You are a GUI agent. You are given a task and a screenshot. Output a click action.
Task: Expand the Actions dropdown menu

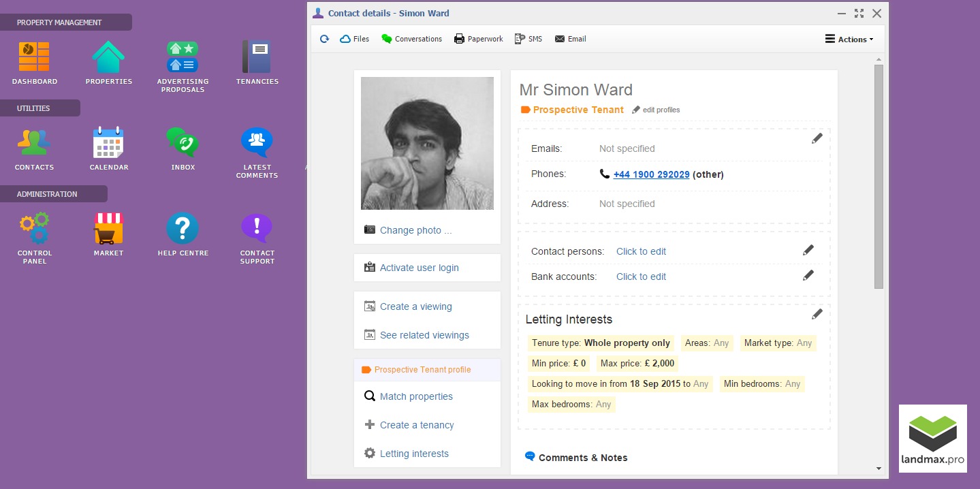tap(849, 40)
